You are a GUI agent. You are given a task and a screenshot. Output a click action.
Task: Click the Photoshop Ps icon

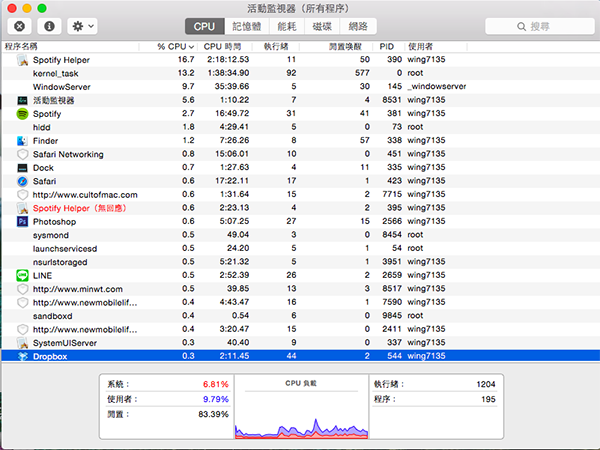coord(23,222)
